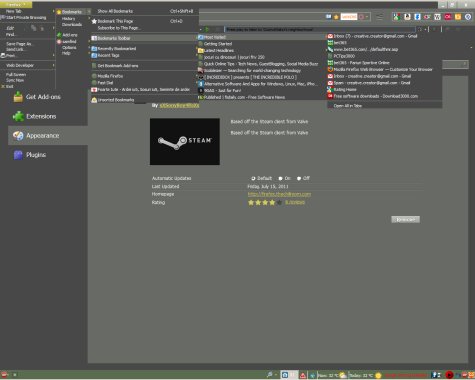
Task: Choose Save Page As…
Action: 19,44
